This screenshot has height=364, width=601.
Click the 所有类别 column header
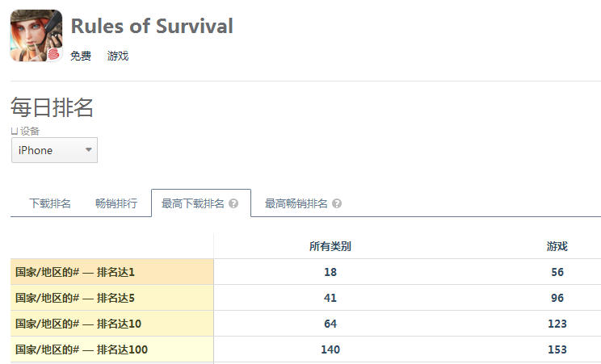330,246
